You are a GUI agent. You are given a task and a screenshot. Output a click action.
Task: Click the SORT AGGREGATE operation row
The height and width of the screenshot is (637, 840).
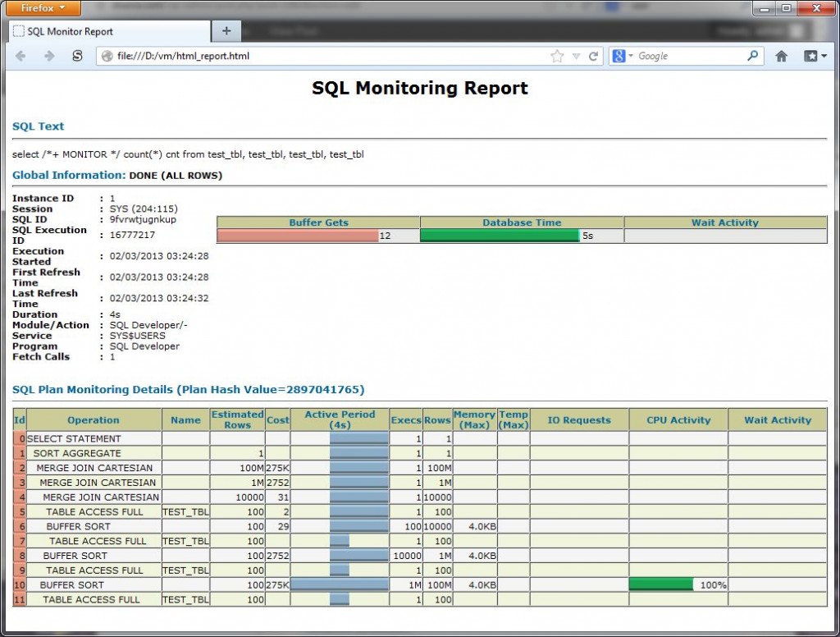tap(77, 453)
